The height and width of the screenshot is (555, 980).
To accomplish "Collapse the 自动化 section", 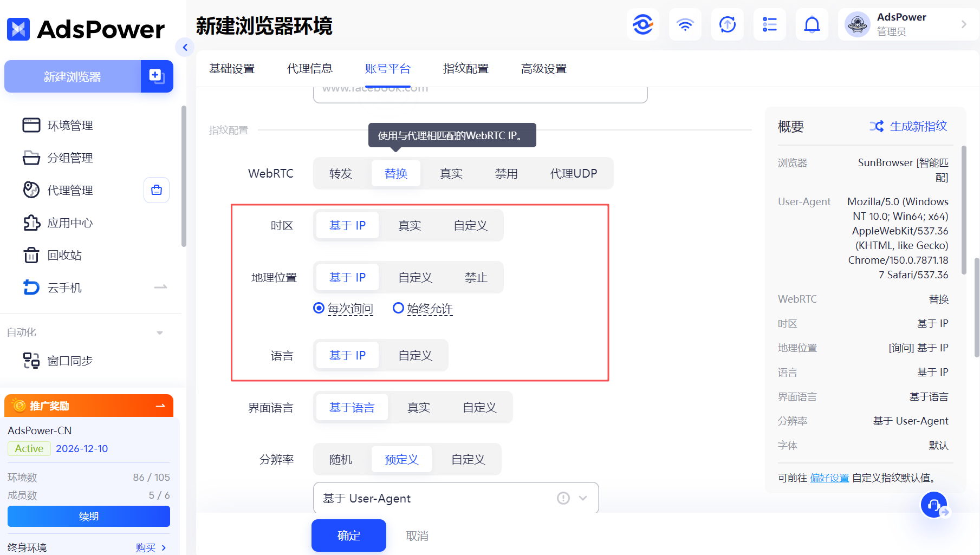I will [160, 332].
